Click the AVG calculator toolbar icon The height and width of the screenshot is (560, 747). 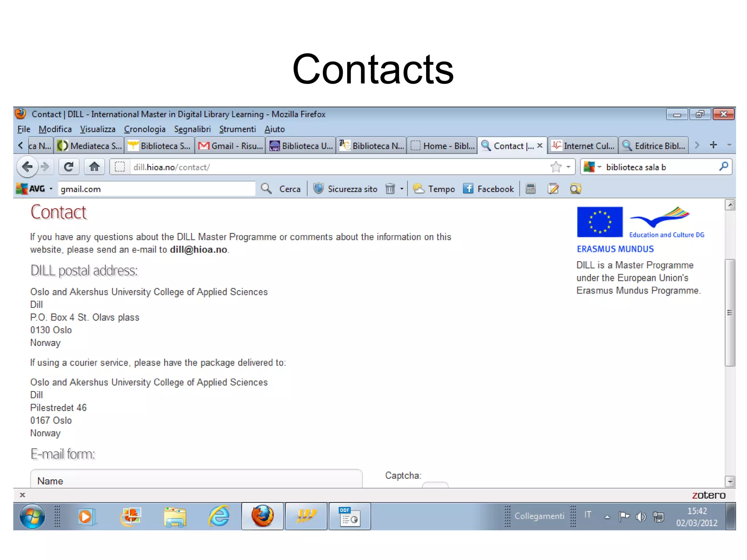point(531,189)
